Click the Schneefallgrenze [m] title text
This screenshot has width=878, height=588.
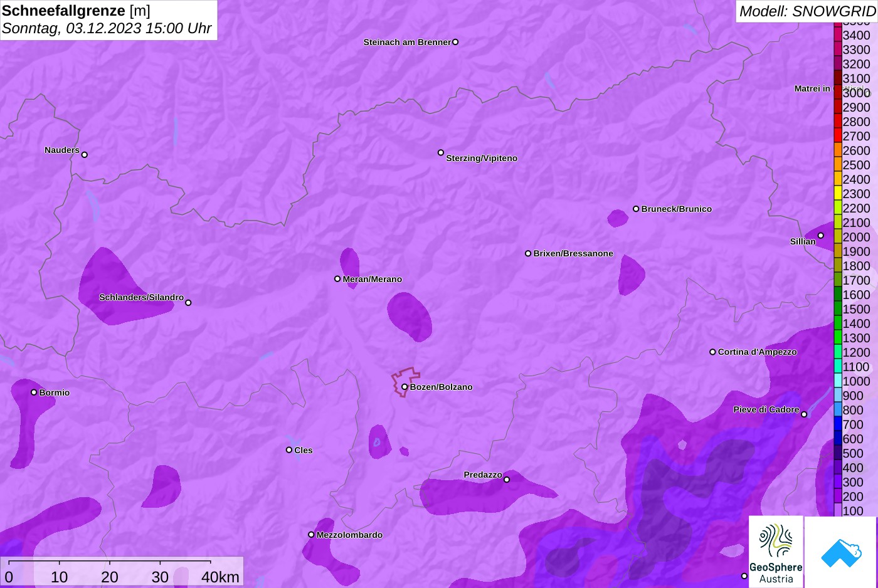click(x=76, y=11)
